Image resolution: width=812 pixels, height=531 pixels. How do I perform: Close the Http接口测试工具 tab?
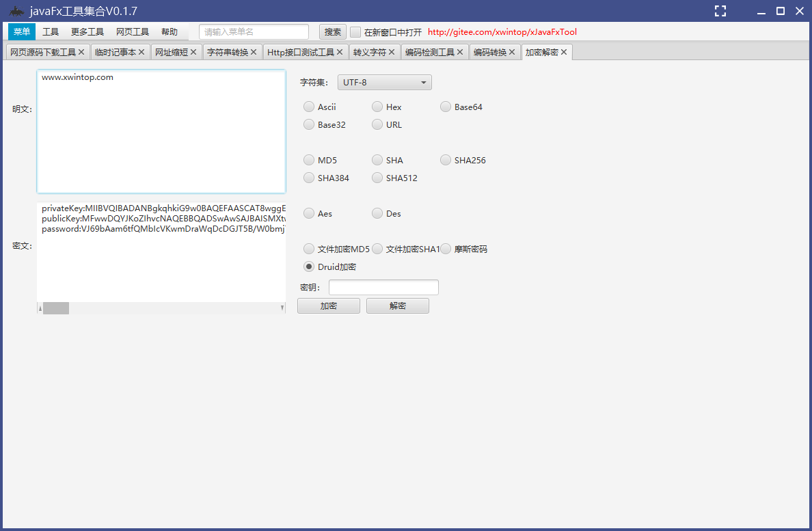pyautogui.click(x=340, y=52)
